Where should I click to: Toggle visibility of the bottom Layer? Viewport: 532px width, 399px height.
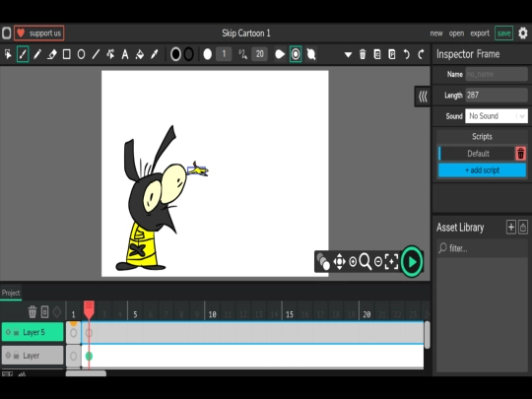click(x=8, y=356)
